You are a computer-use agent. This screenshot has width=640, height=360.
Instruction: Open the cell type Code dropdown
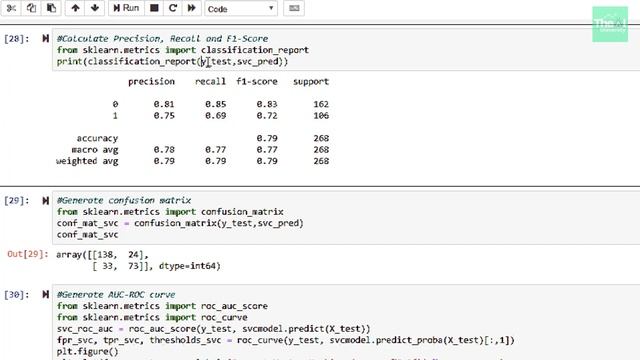coord(241,9)
